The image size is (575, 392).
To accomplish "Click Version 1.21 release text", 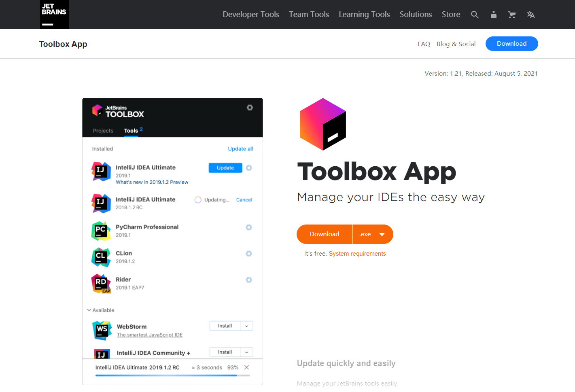I will click(481, 74).
